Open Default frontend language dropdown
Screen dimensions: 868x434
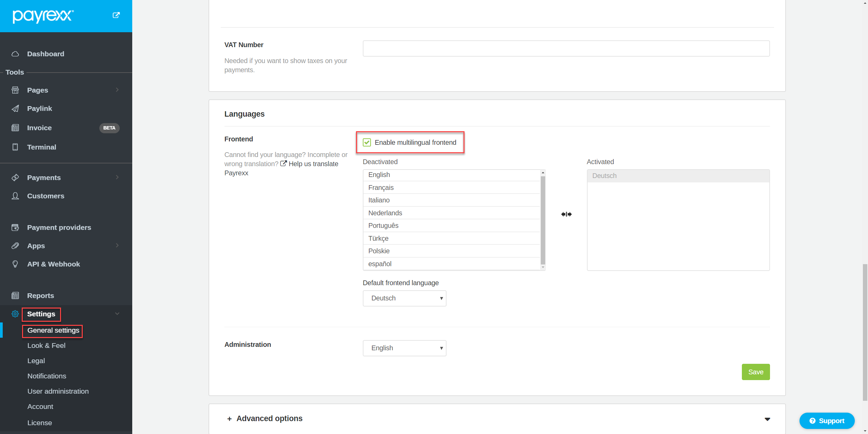coord(404,298)
